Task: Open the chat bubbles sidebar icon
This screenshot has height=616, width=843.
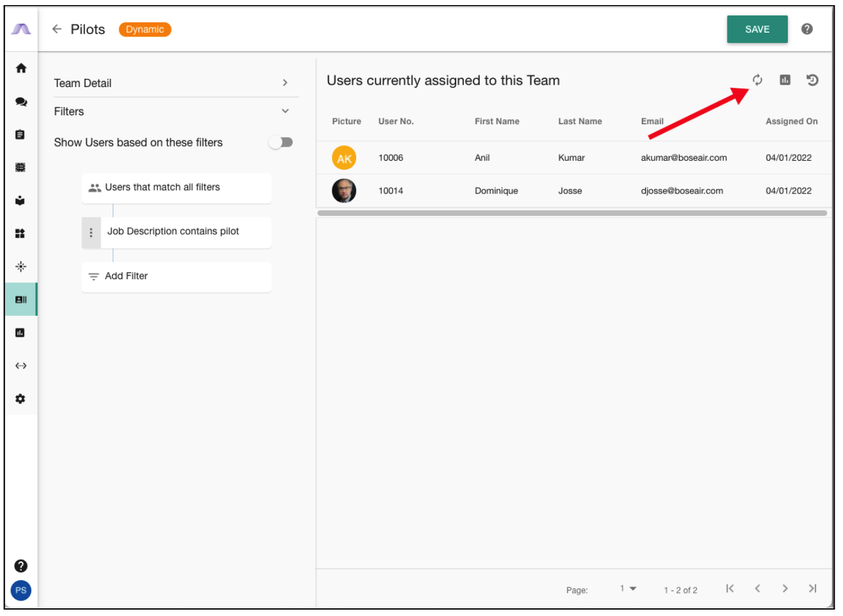Action: (x=21, y=102)
